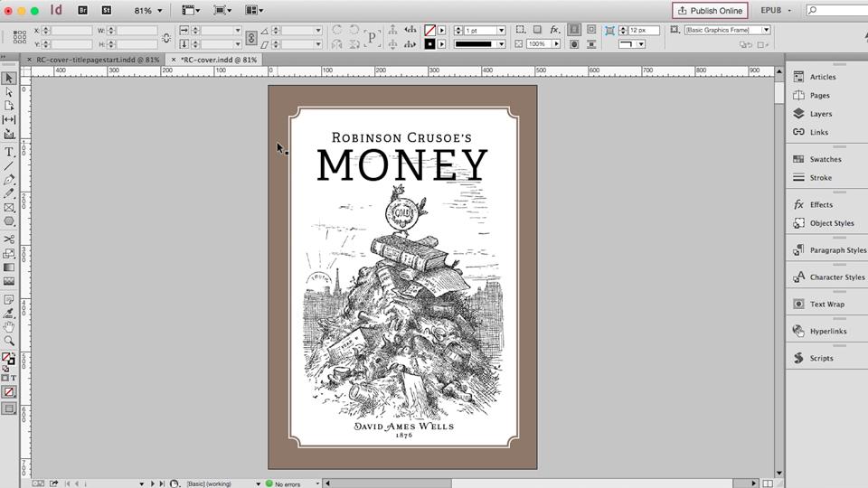868x488 pixels.
Task: Click the black stroke swatch in control bar
Action: tap(429, 43)
